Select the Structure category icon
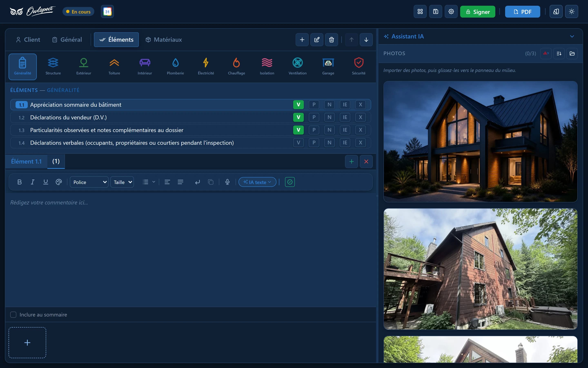588x368 pixels. (53, 67)
